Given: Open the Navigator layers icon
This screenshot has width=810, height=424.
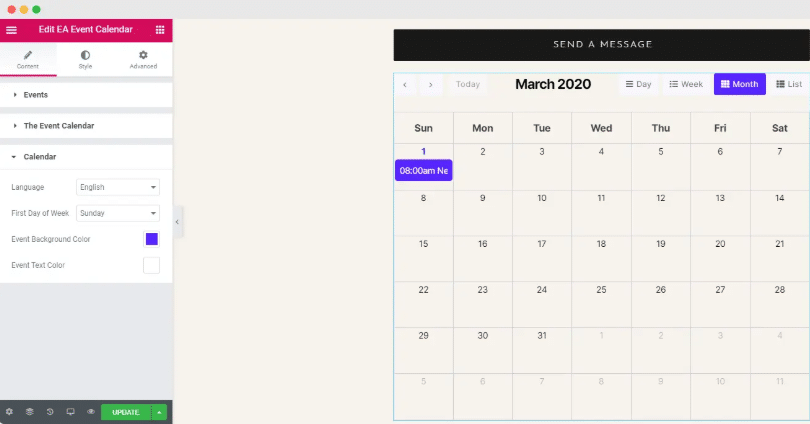Looking at the screenshot, I should [x=30, y=412].
